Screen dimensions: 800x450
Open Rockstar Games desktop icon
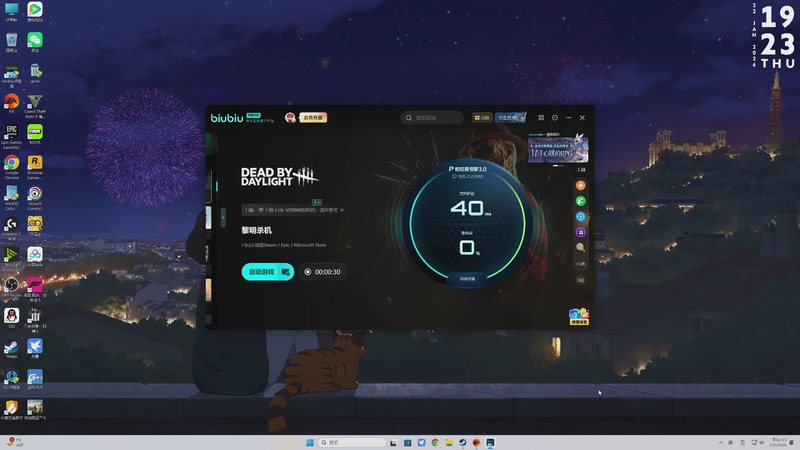35,167
